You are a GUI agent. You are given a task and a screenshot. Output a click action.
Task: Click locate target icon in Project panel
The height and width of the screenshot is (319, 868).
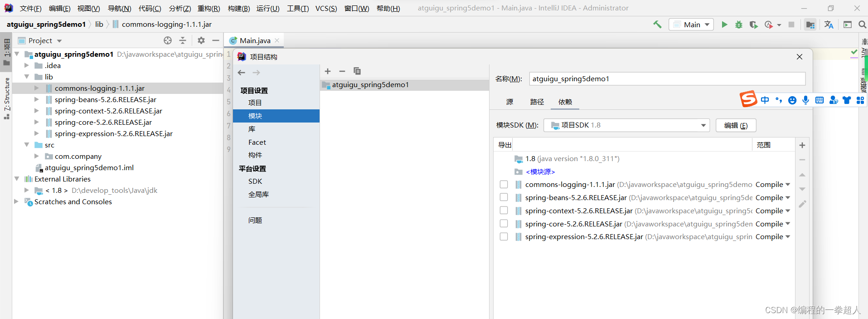(168, 40)
